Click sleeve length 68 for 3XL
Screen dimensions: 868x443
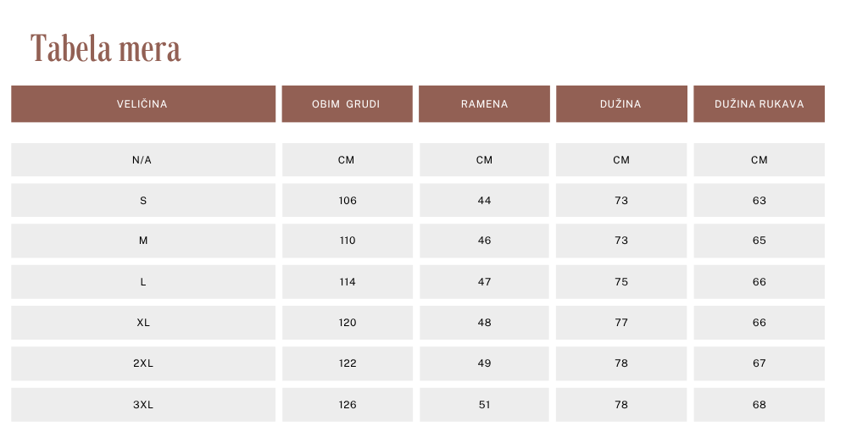click(759, 405)
